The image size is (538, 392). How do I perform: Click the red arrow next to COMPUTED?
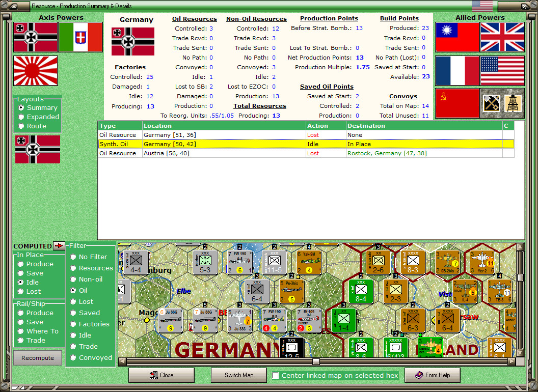(x=58, y=245)
